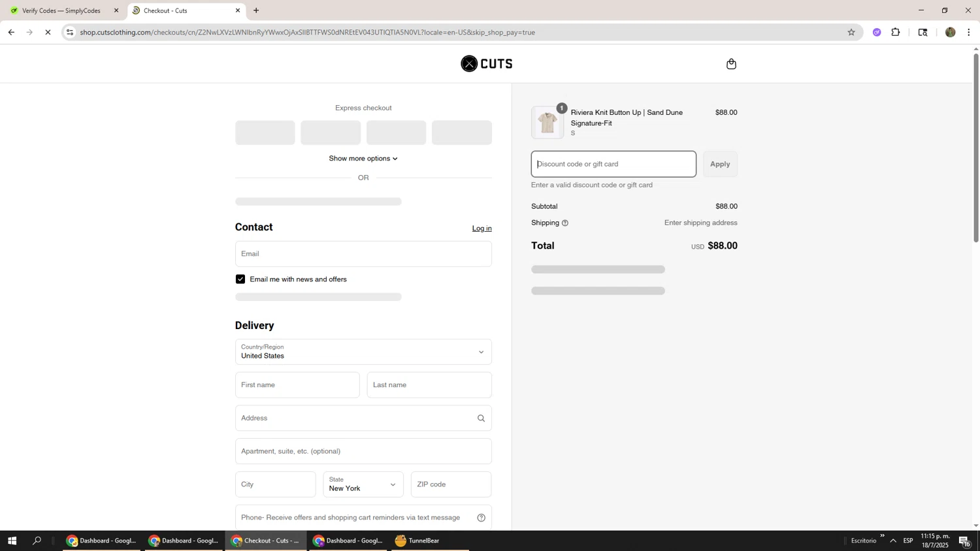Focus Last name field
This screenshot has width=980, height=551.
429,385
